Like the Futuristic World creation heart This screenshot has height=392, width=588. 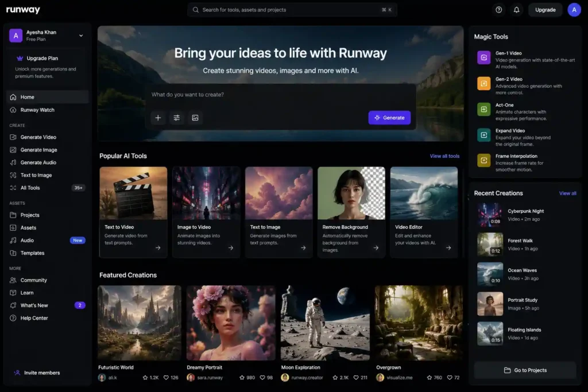166,378
